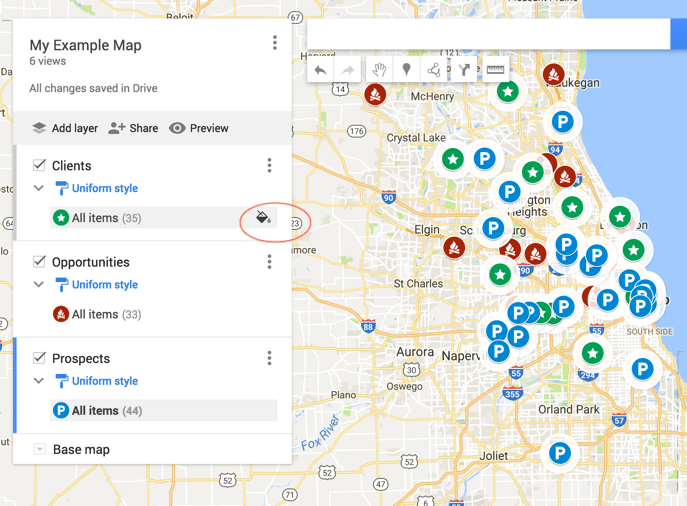The width and height of the screenshot is (687, 506).
Task: Select the Add directions tool
Action: 464,70
